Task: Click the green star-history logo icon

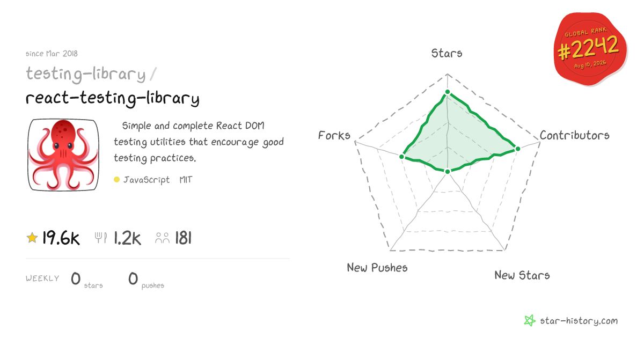Action: point(530,321)
